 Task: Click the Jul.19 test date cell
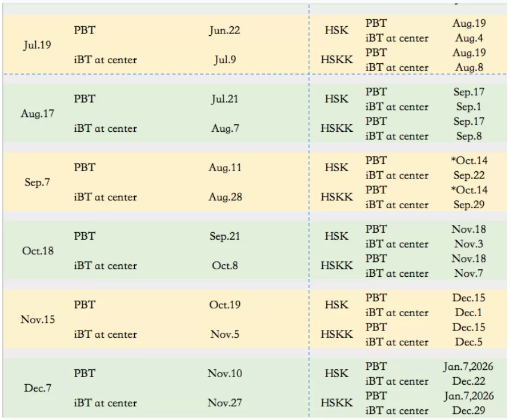coord(38,45)
